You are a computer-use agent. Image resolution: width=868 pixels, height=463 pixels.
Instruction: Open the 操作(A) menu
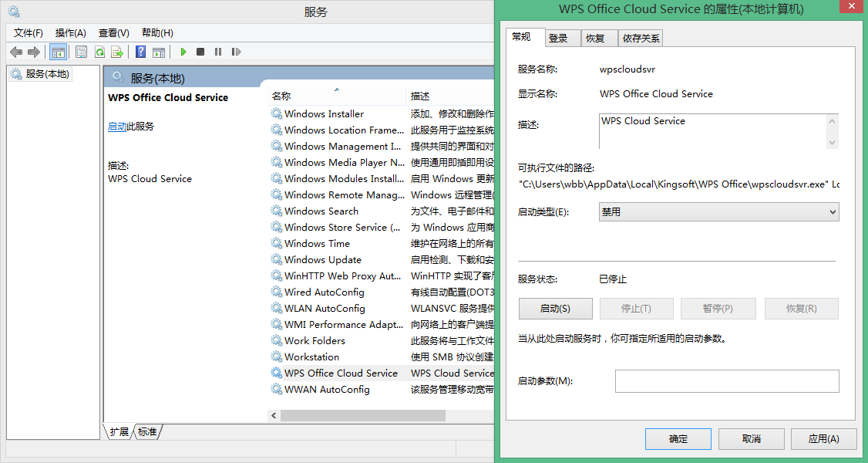[x=71, y=32]
